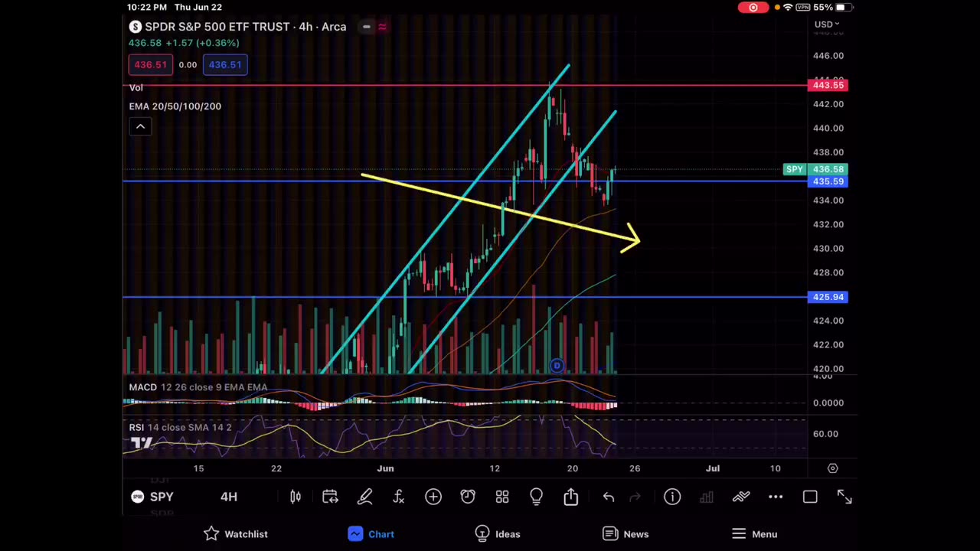This screenshot has width=980, height=551.
Task: Switch to the Chart tab
Action: (371, 534)
